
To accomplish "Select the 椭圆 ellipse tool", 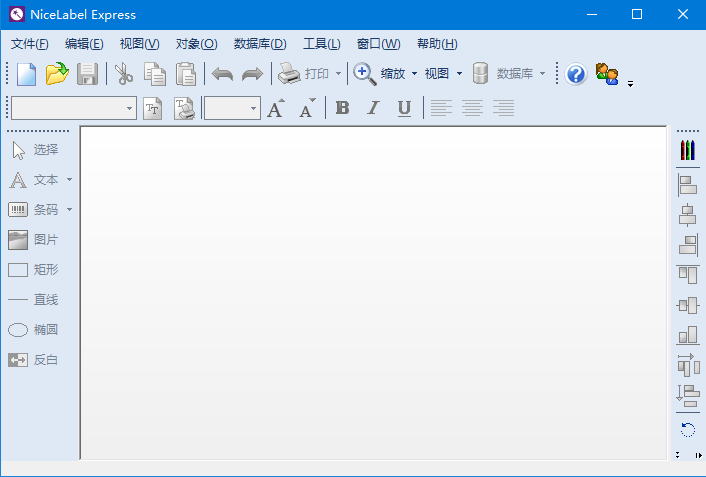I will pyautogui.click(x=34, y=330).
